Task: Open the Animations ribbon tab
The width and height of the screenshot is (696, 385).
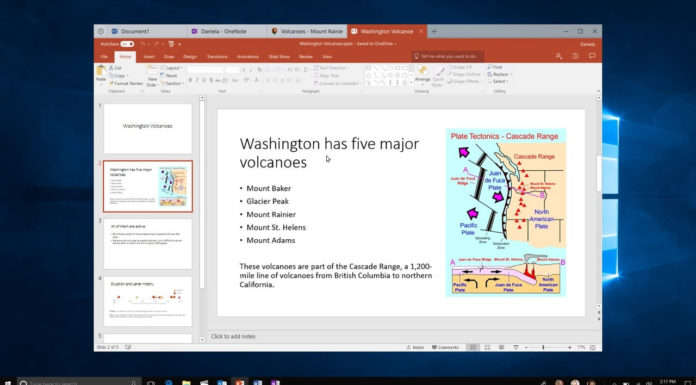Action: 248,57
